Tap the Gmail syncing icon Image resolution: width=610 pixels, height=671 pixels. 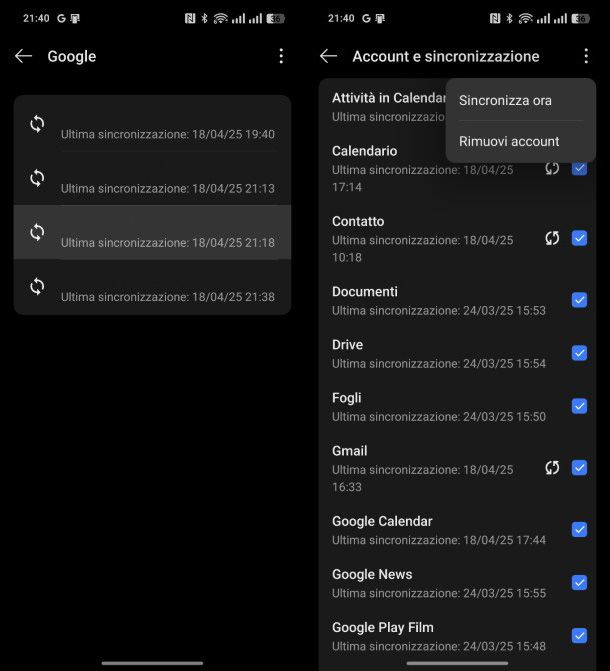(x=552, y=468)
